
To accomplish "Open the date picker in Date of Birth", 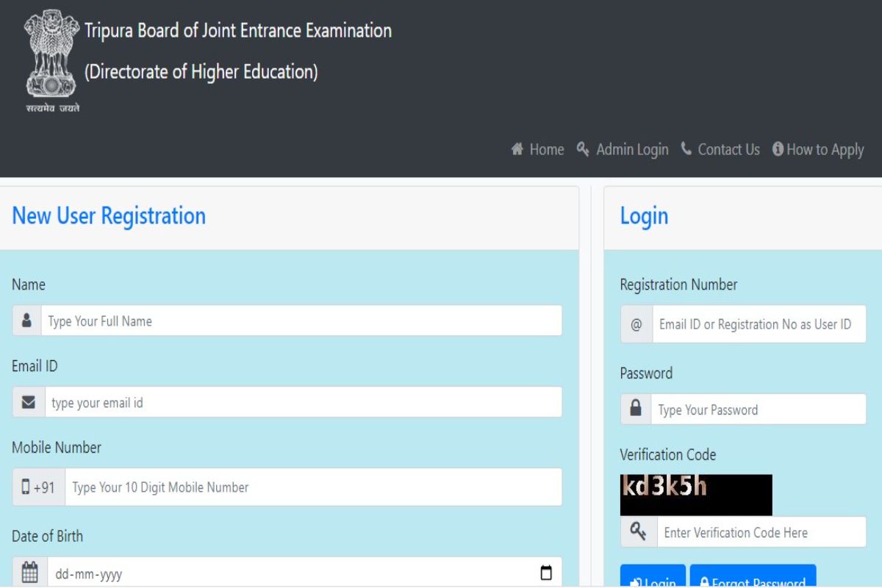I will 546,573.
